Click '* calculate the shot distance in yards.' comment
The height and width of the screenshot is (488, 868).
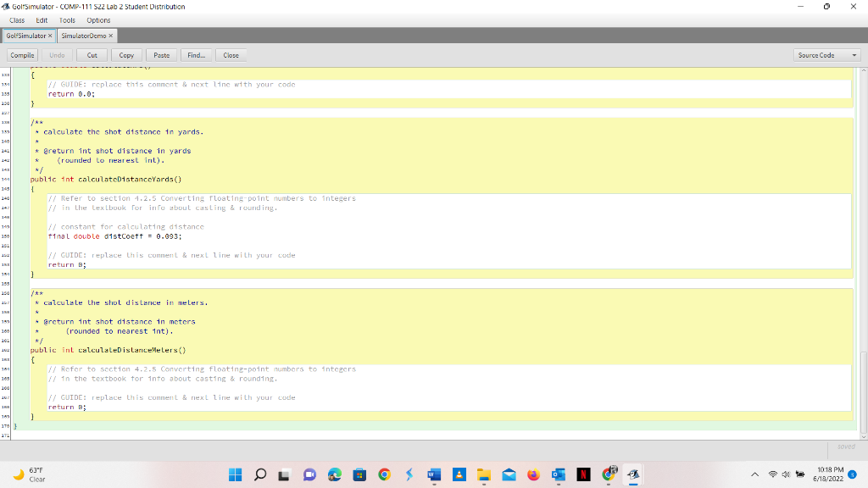point(119,132)
